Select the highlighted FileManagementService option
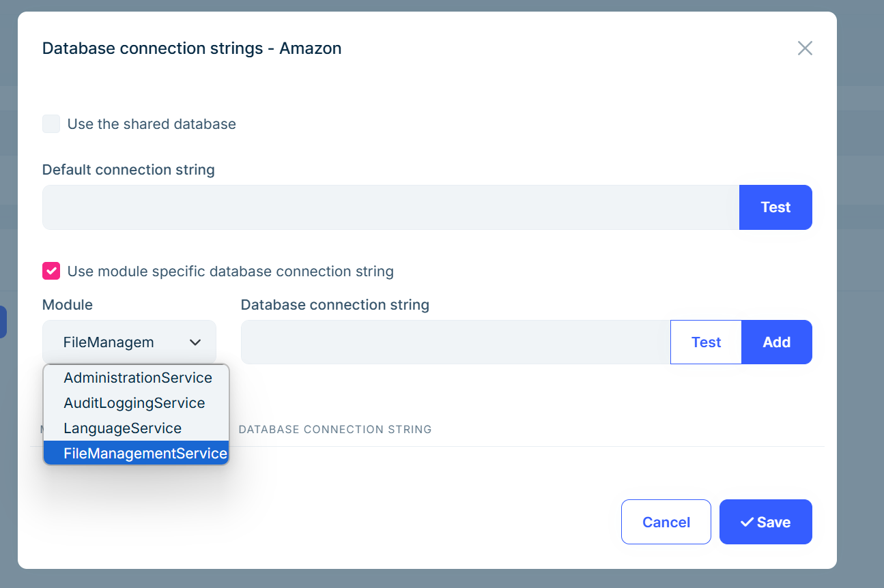Image resolution: width=884 pixels, height=588 pixels. pos(145,454)
